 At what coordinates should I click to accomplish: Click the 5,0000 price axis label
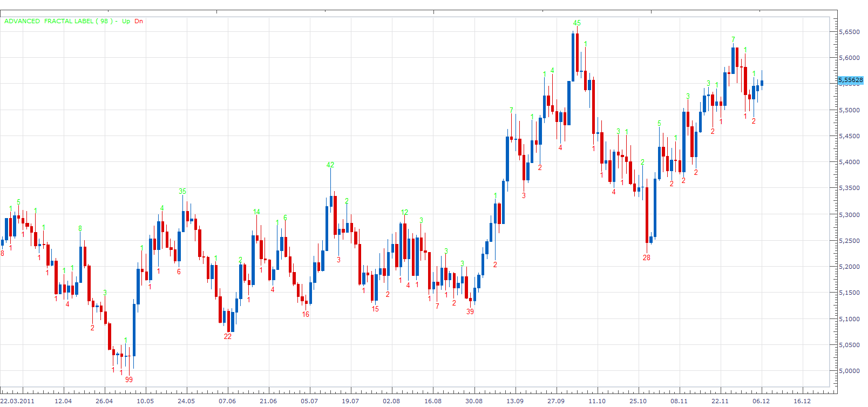pyautogui.click(x=849, y=371)
